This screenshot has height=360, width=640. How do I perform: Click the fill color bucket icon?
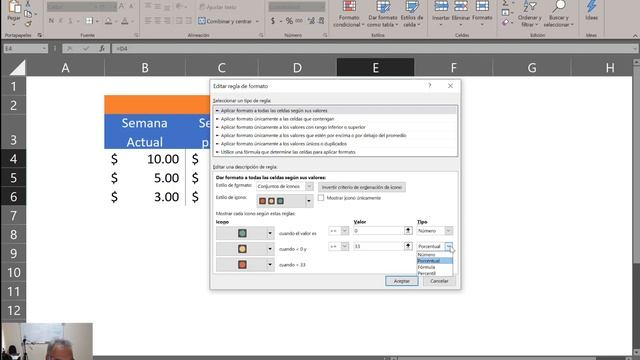tap(108, 21)
